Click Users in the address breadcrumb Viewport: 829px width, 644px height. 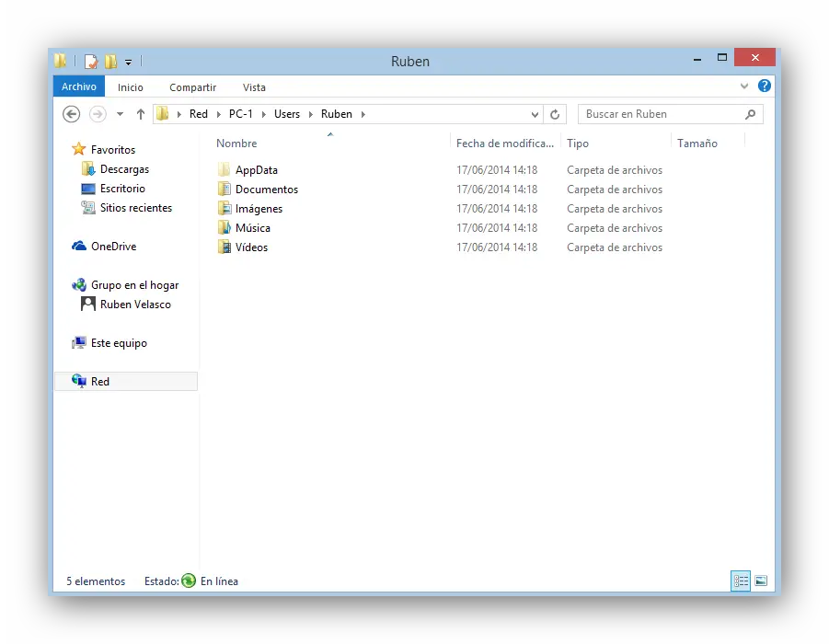(x=286, y=114)
